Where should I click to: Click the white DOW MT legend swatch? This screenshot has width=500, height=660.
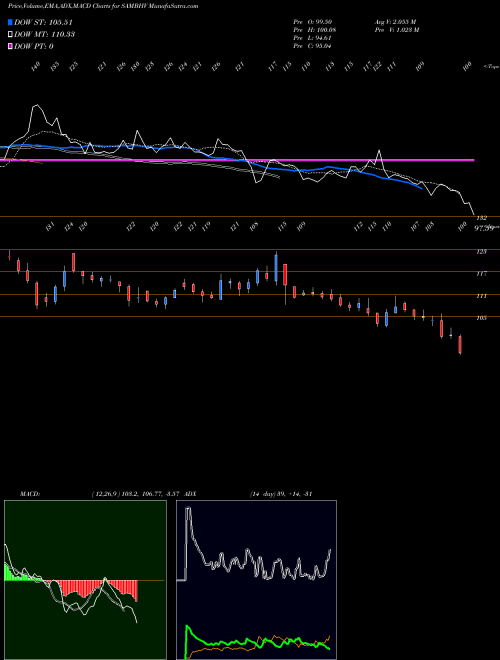11,34
